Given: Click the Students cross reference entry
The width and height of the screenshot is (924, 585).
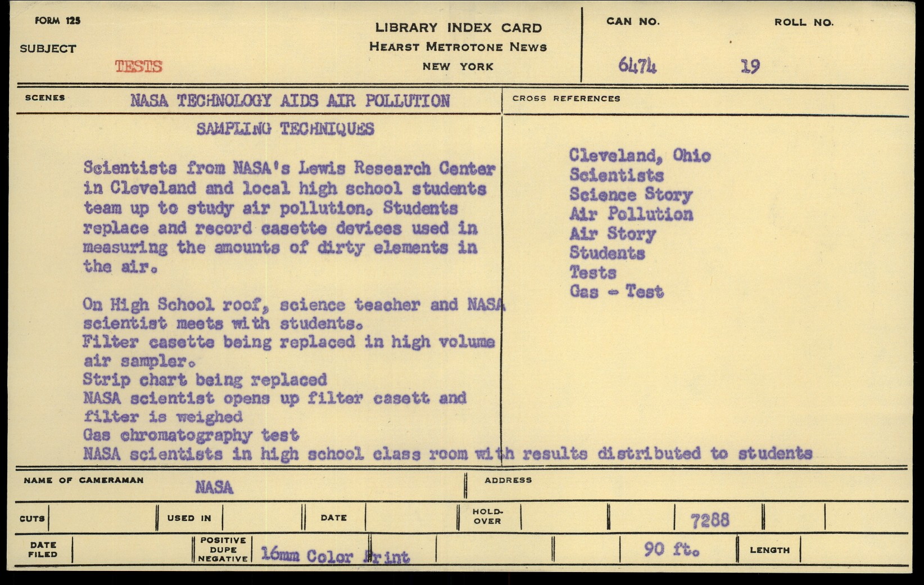Looking at the screenshot, I should (607, 253).
